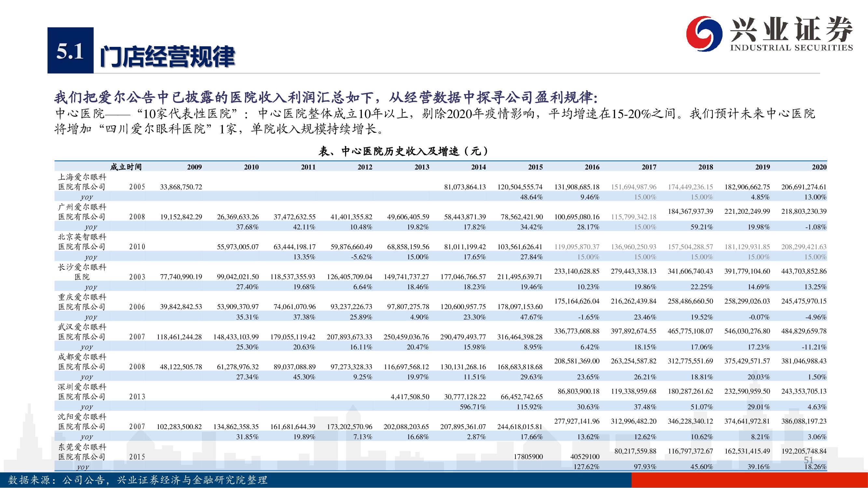
Task: Select the 东莞爱尔眼科医院有限公司 row label
Action: tap(82, 452)
